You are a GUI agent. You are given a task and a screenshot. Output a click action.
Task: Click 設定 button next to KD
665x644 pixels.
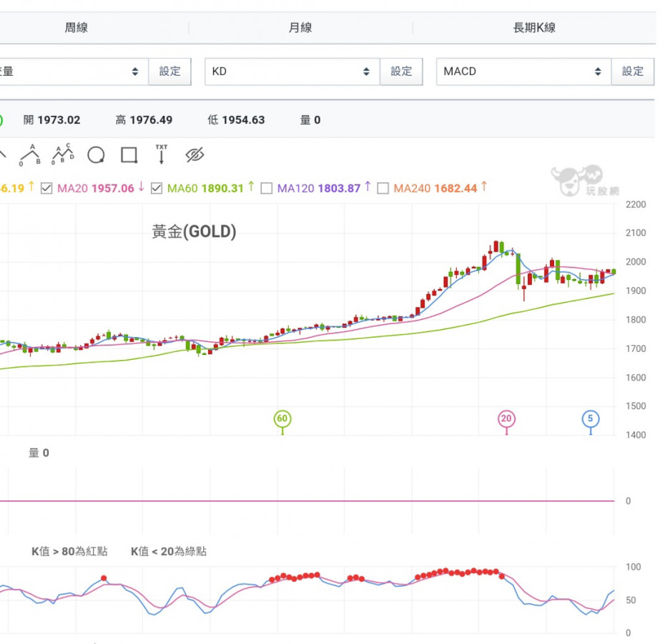(401, 72)
